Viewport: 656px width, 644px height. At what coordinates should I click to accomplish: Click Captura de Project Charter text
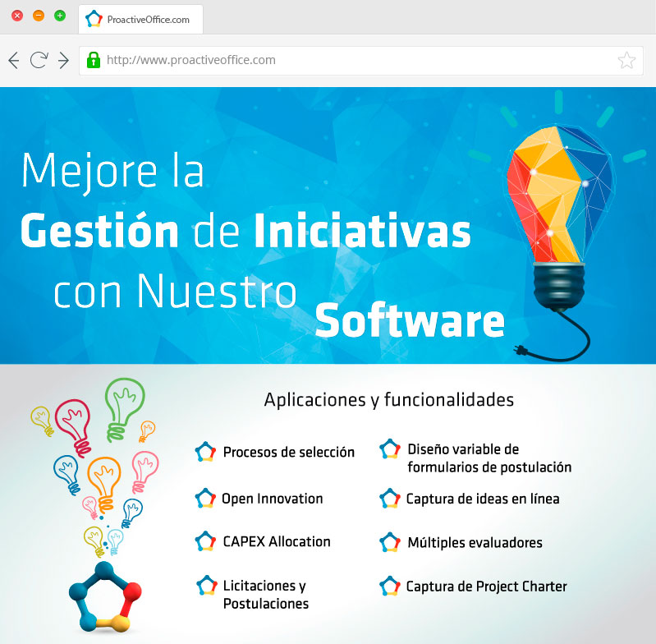(486, 586)
